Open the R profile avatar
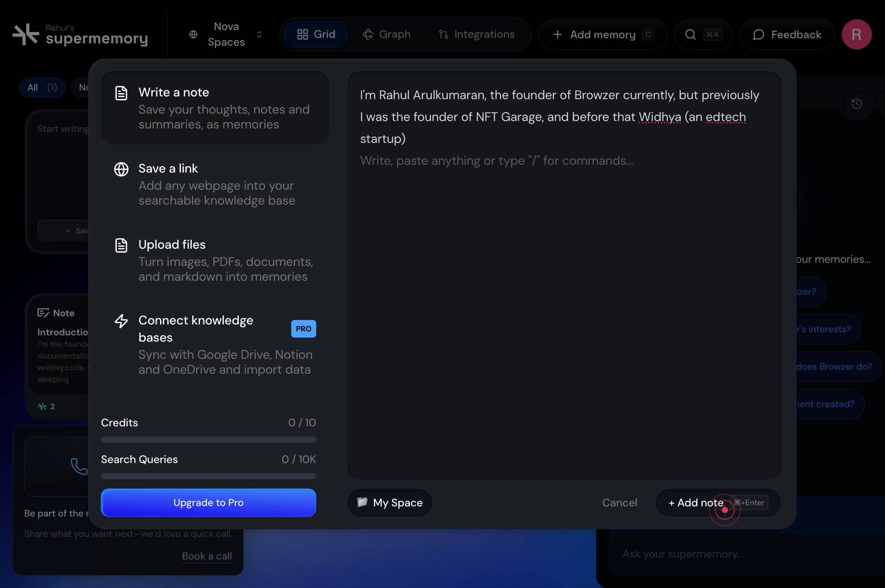Viewport: 885px width, 588px height. 856,34
